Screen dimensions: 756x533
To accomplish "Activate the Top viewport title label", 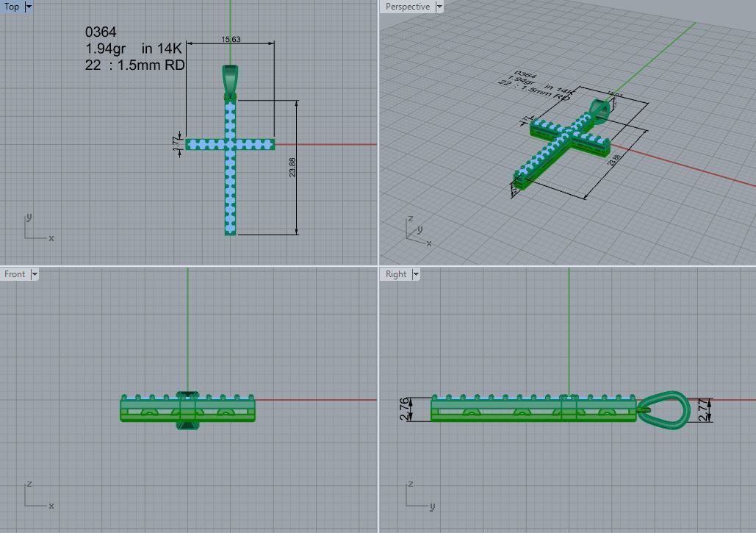I will point(12,7).
